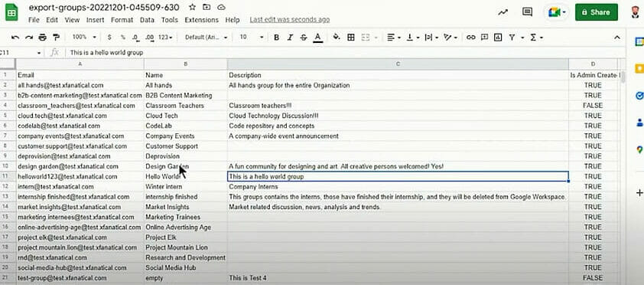Click the Insert chart icon
Screen dimensions: 644x285
tap(498, 38)
